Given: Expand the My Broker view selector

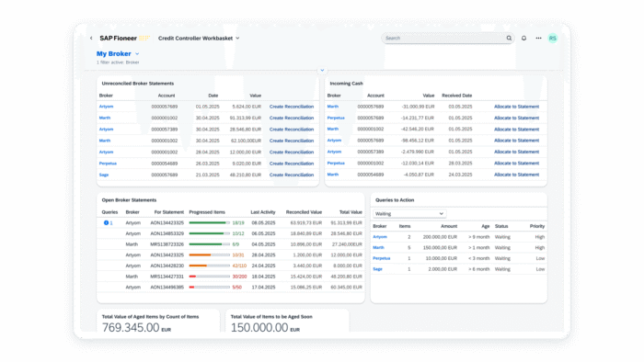Looking at the screenshot, I should (118, 53).
